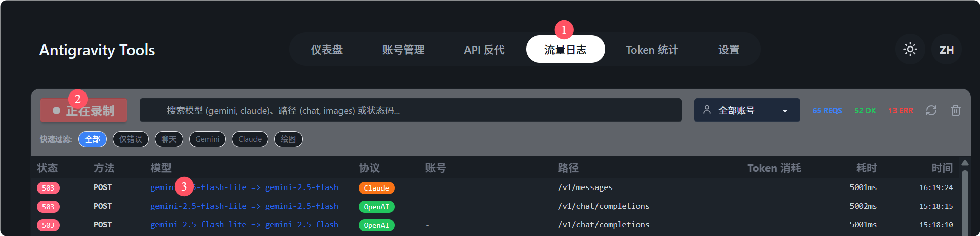Click the user icon in account selector
Screen dimensions: 980x236
coord(707,110)
